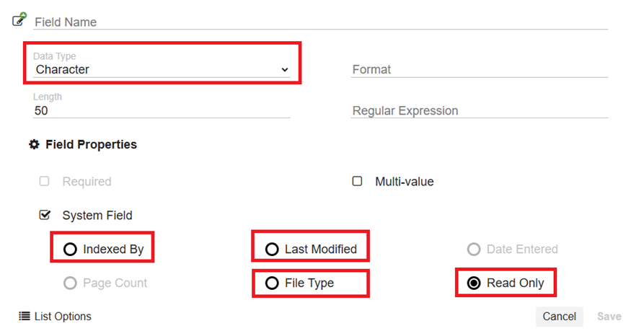This screenshot has width=644, height=331.
Task: Select the Read Only radio button
Action: (474, 283)
